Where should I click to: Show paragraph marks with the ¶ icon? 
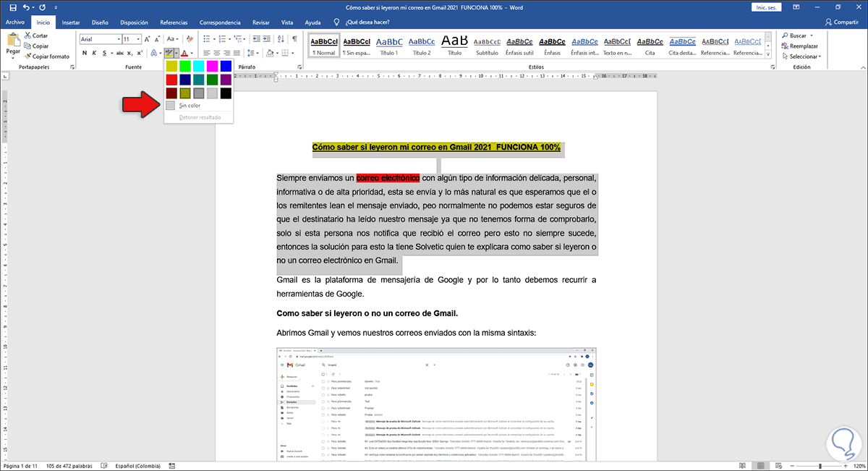point(293,38)
